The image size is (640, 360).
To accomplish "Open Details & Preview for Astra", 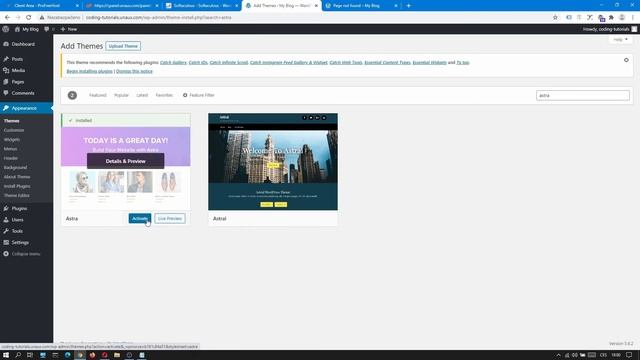I will point(125,161).
